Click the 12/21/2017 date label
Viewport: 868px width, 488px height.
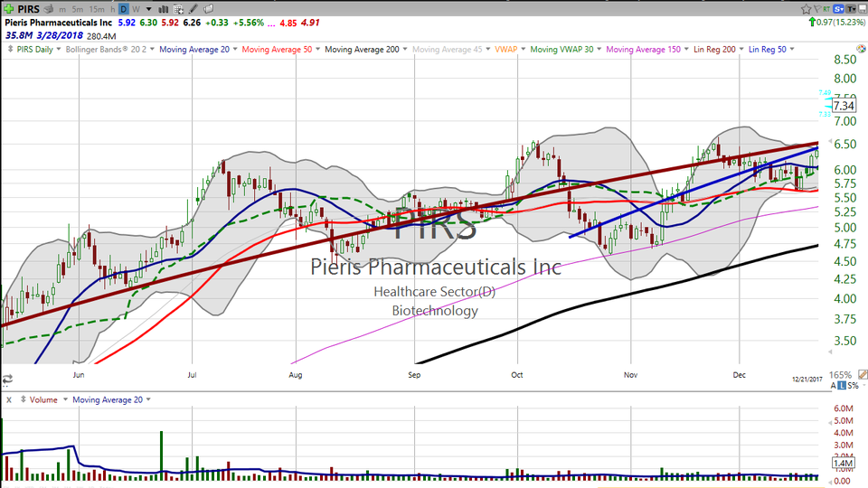807,379
